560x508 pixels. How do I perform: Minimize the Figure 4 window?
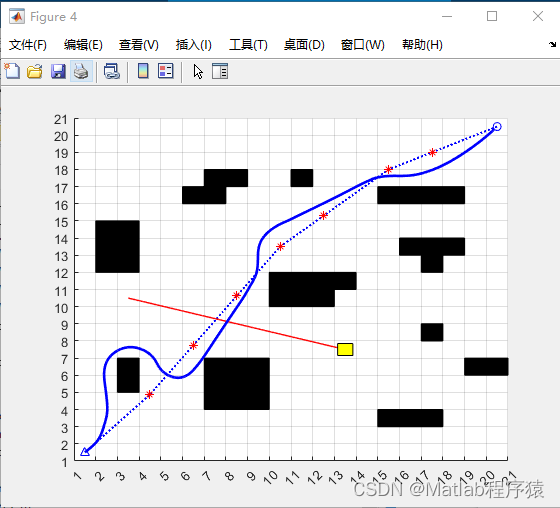[x=447, y=16]
